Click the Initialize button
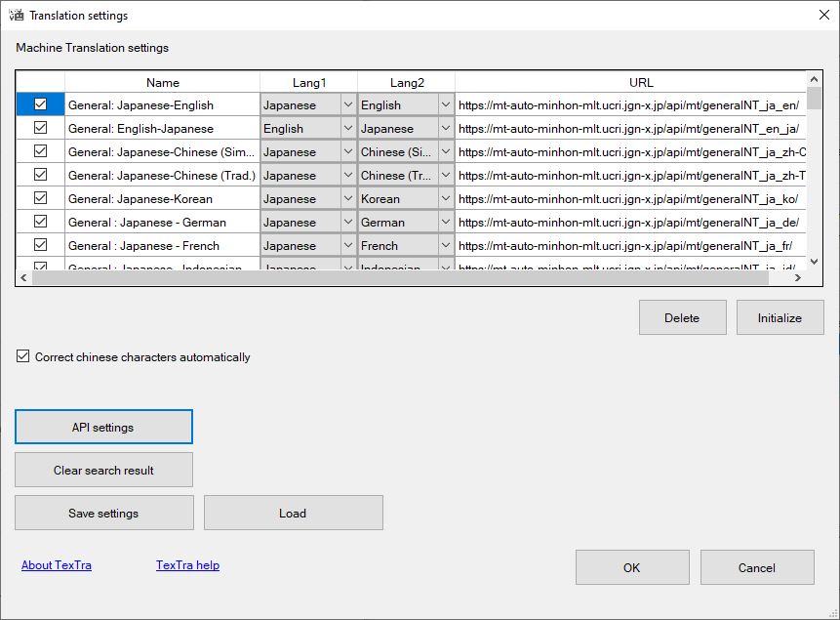Screen dimensions: 840x620 point(780,317)
